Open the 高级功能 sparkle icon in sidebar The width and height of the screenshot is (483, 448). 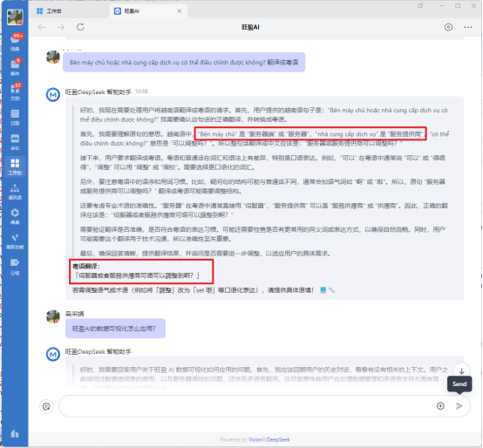click(15, 241)
